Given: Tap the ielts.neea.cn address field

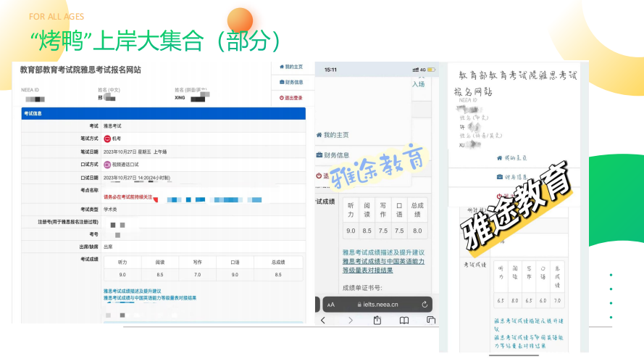Looking at the screenshot, I should click(x=377, y=305).
